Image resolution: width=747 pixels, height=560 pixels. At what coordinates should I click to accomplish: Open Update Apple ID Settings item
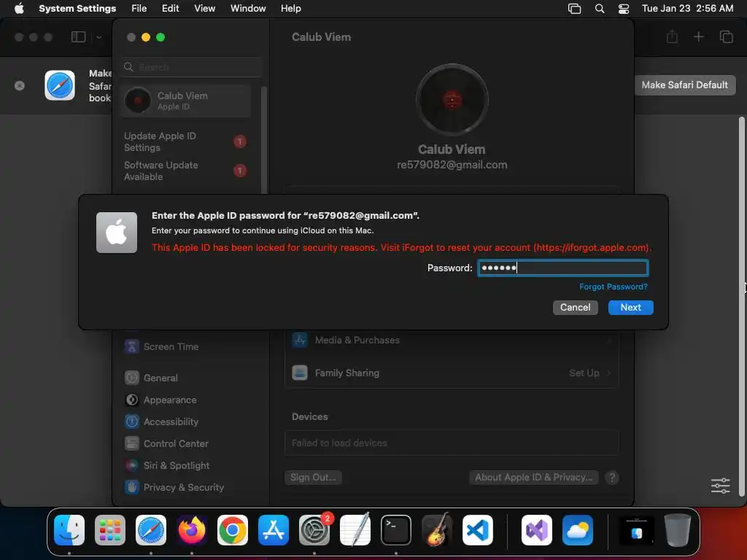point(185,141)
